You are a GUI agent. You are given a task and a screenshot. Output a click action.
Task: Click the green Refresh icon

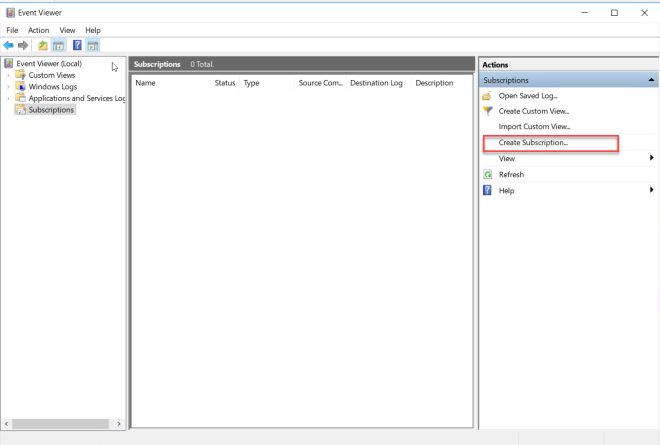[487, 174]
